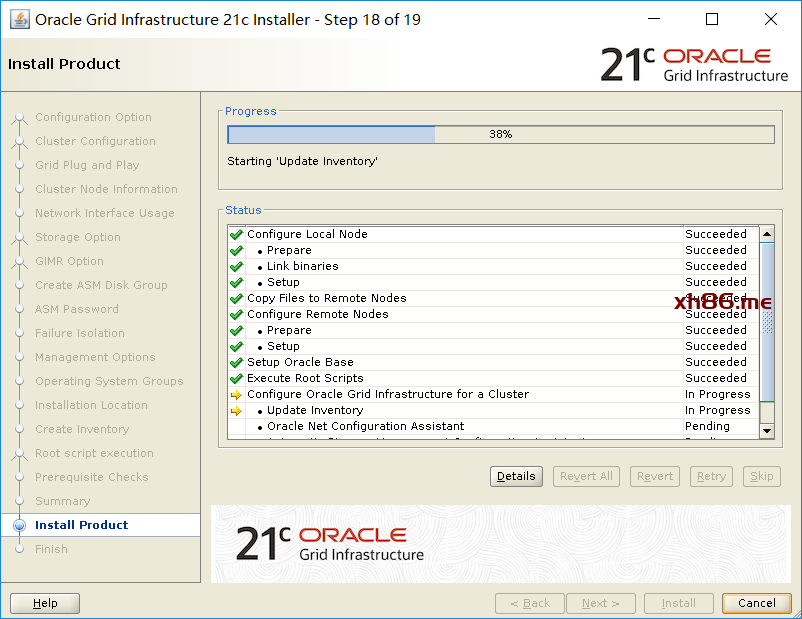Click the Install Product step bullet icon

[x=19, y=525]
